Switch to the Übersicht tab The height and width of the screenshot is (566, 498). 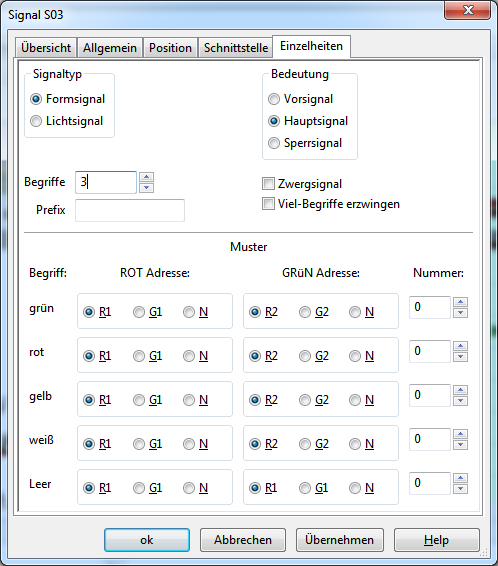point(46,48)
